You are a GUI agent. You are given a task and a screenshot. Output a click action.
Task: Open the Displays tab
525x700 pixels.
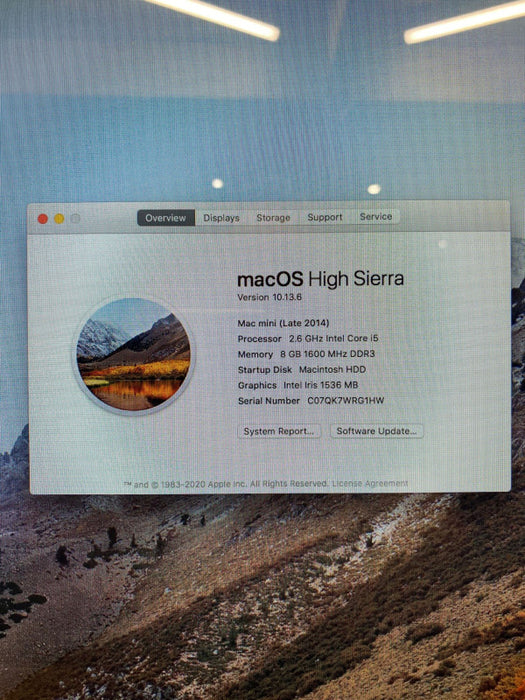(221, 218)
